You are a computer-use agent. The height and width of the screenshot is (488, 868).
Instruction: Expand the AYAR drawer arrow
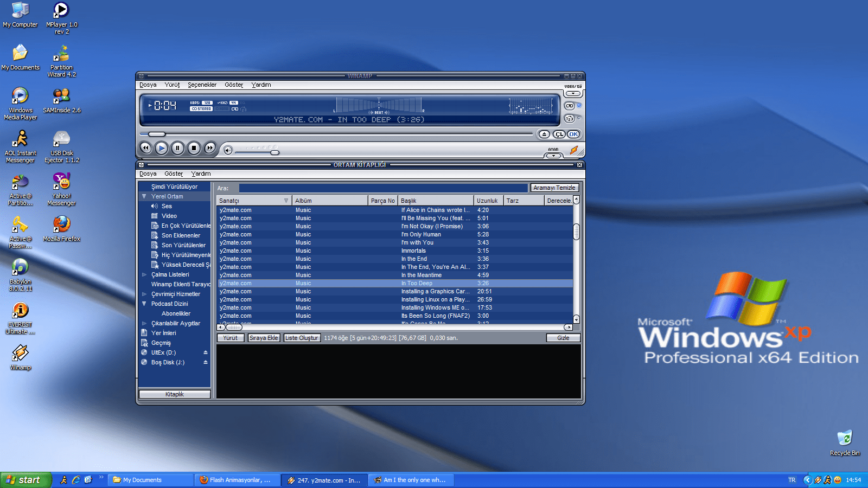[553, 156]
